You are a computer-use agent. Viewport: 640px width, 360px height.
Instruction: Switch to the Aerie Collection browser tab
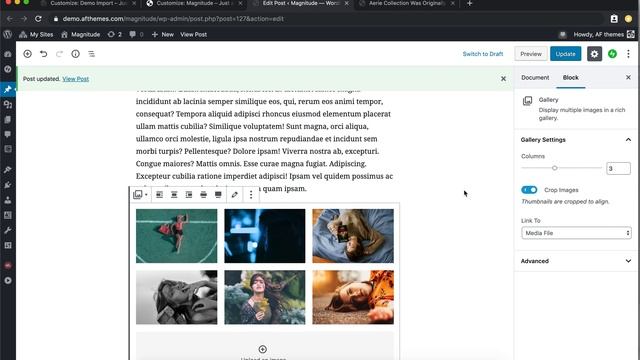click(x=406, y=3)
